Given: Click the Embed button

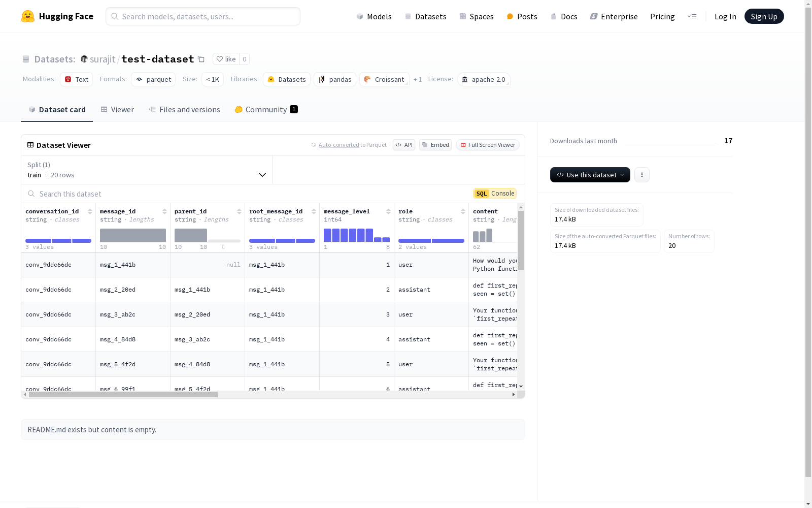Looking at the screenshot, I should 435,145.
